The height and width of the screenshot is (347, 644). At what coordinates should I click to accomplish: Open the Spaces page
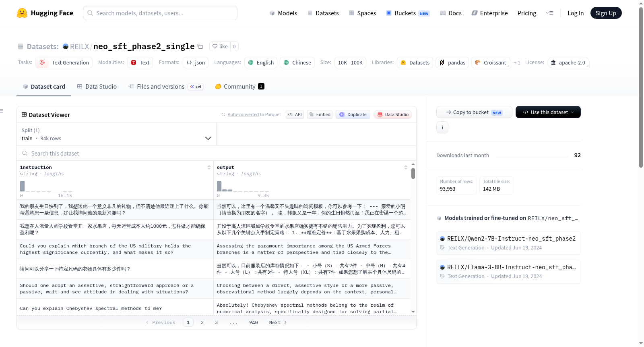click(x=362, y=13)
